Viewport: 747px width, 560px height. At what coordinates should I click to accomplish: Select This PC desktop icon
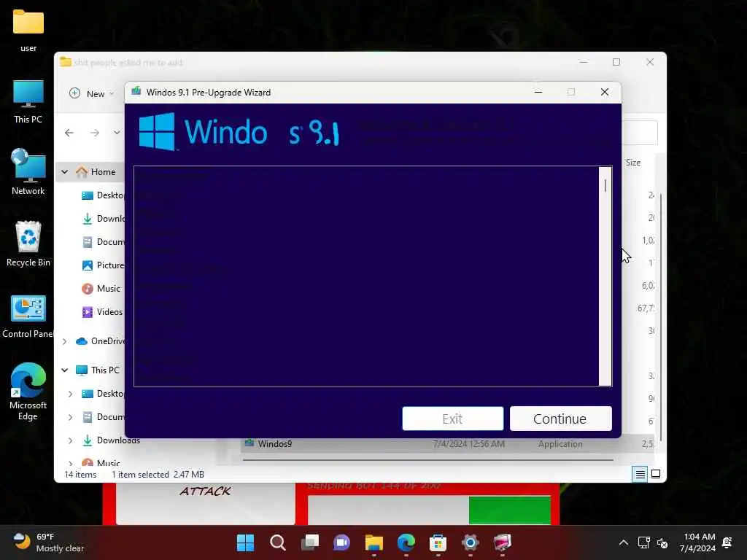pos(28,102)
